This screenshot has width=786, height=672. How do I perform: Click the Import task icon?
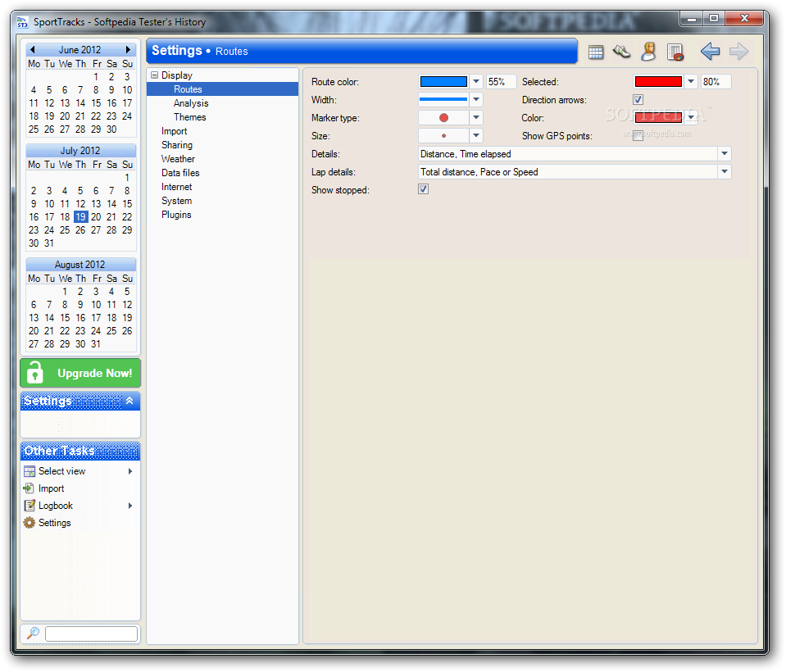pyautogui.click(x=29, y=488)
